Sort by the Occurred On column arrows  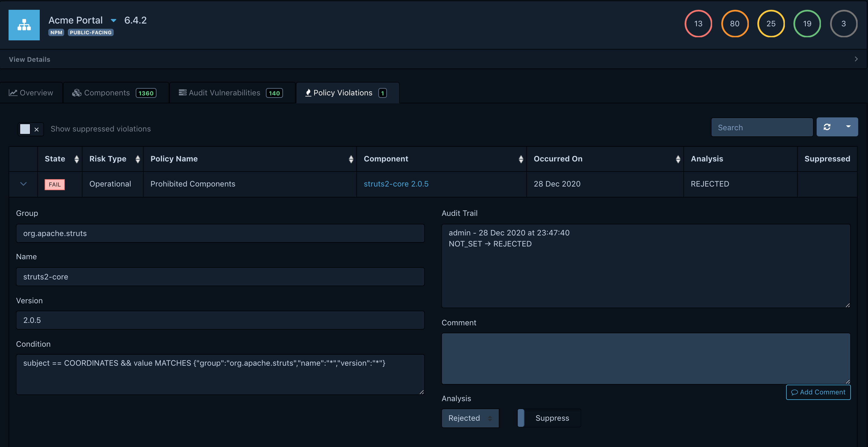[678, 159]
